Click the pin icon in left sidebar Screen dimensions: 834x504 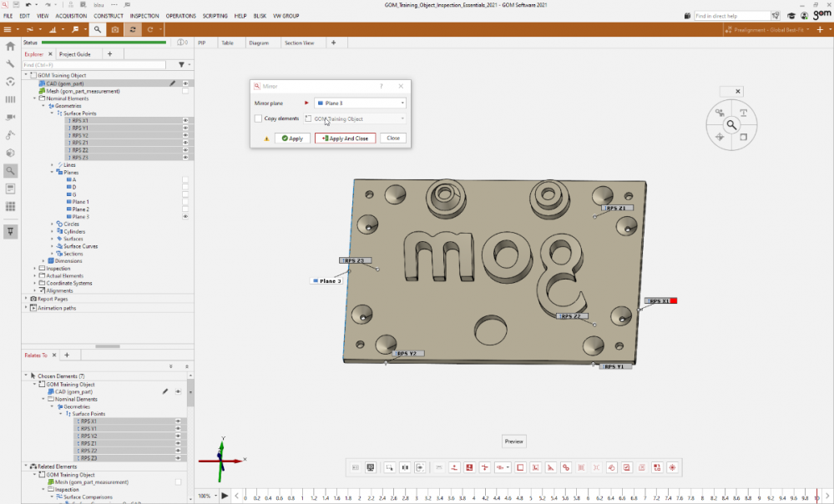tap(10, 231)
